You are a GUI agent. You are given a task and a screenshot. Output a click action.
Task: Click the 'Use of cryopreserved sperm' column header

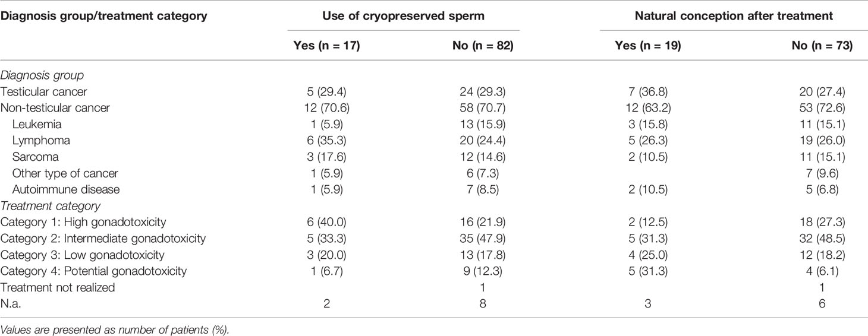click(404, 17)
